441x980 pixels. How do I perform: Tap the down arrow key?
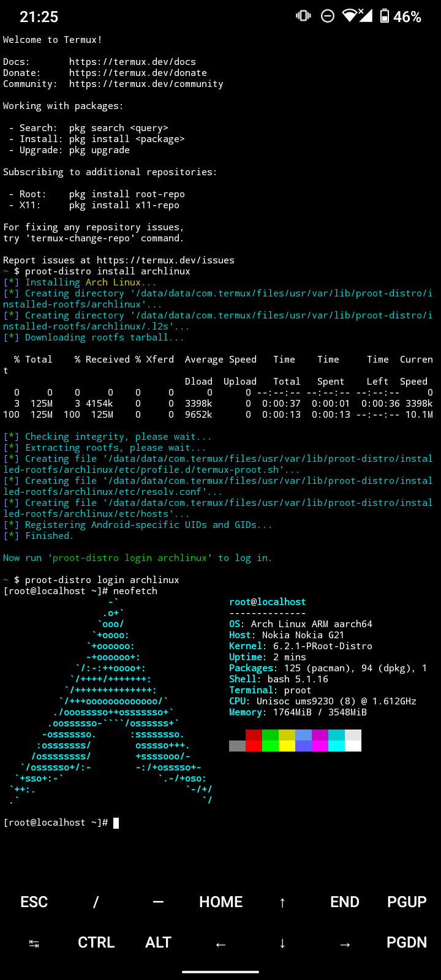click(x=282, y=943)
